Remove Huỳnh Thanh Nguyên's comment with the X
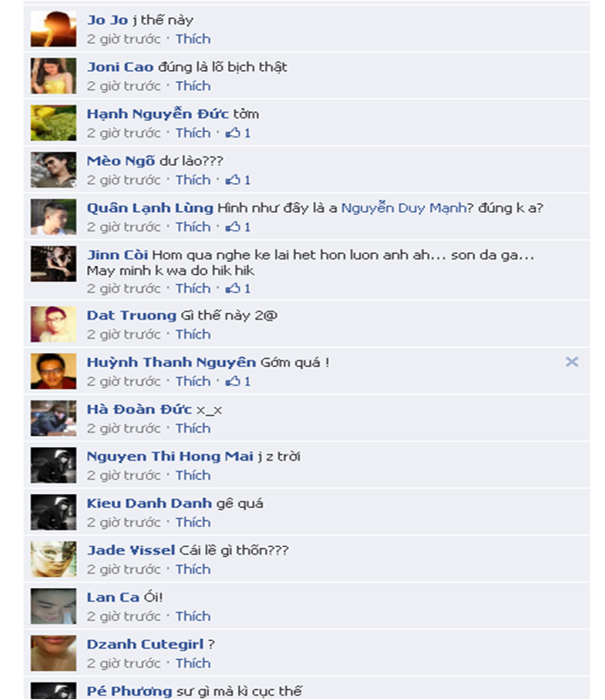Image resolution: width=605 pixels, height=700 pixels. click(571, 361)
